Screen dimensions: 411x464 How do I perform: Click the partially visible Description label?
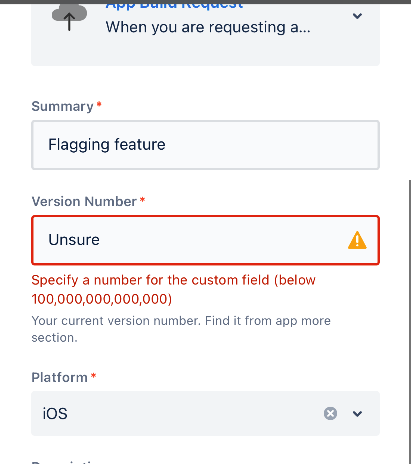click(65, 462)
